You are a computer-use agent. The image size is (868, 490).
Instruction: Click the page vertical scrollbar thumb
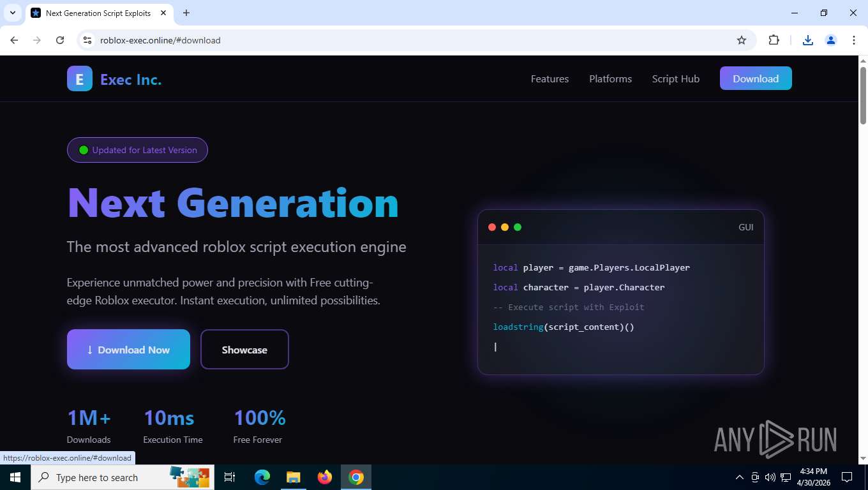863,95
